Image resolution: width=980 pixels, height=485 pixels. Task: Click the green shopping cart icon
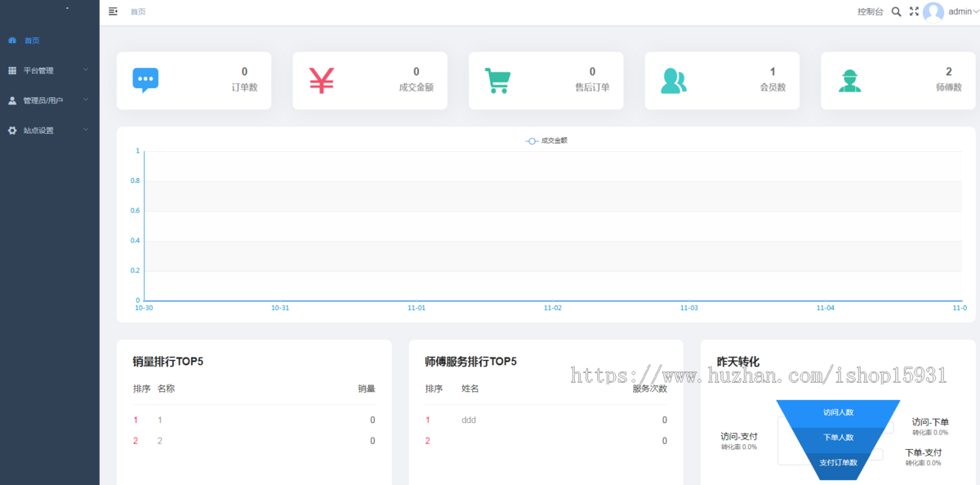click(497, 80)
